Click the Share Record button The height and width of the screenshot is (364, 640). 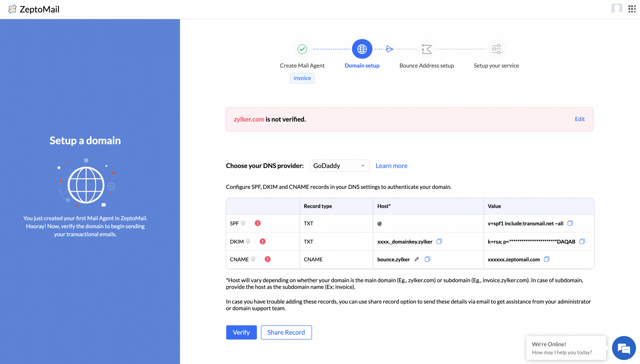point(286,332)
